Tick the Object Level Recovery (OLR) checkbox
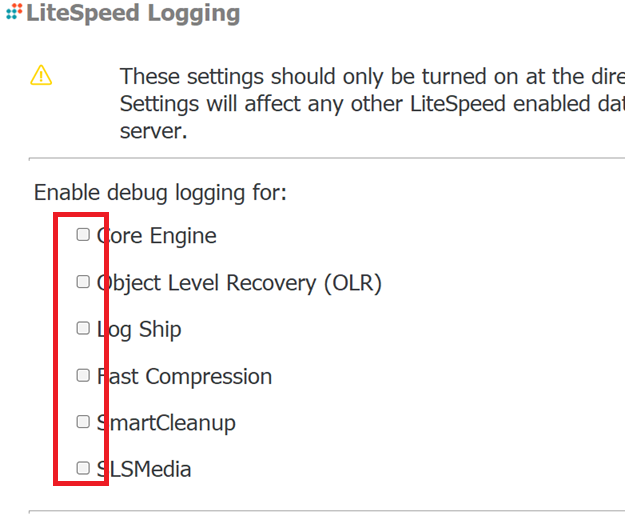Screen dimensions: 625x532 (83, 281)
